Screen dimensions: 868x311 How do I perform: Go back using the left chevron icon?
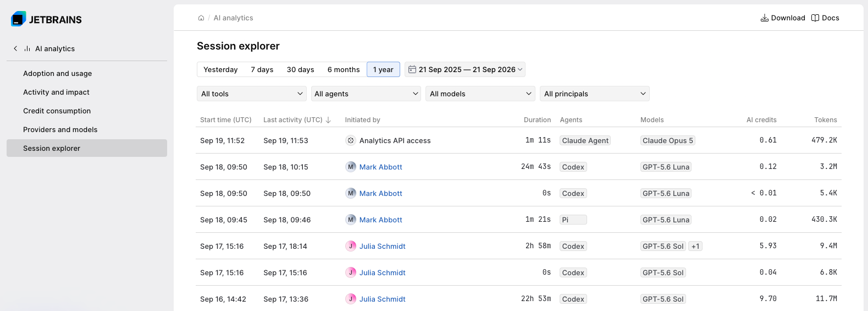(15, 48)
